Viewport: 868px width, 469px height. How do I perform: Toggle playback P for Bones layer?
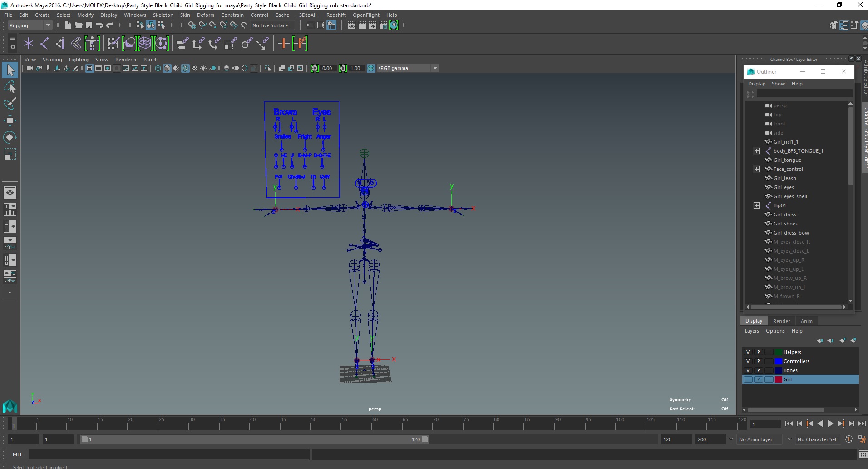click(x=759, y=370)
